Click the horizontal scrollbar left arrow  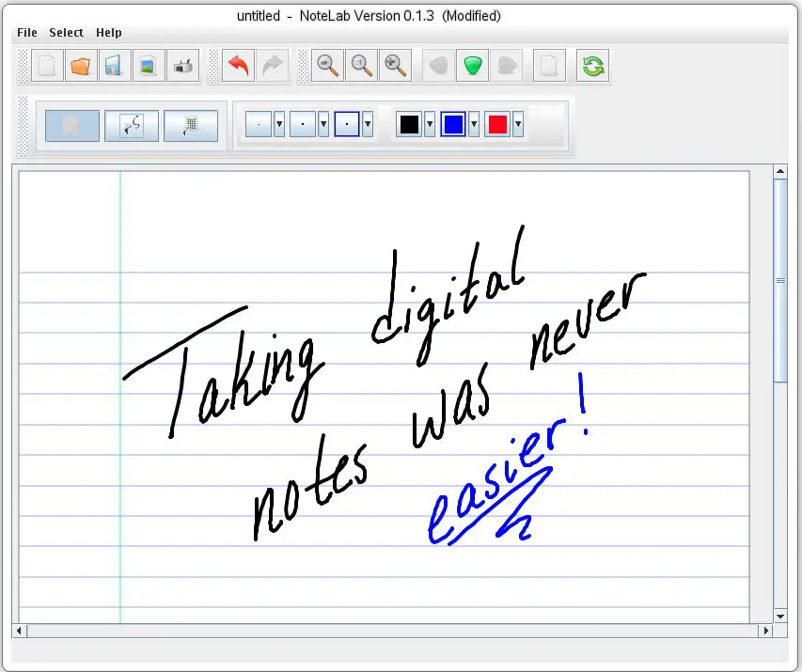coord(19,631)
